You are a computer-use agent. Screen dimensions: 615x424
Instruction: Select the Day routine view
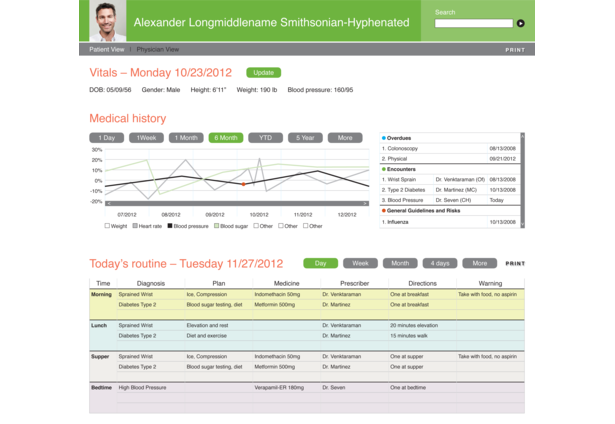pyautogui.click(x=320, y=263)
